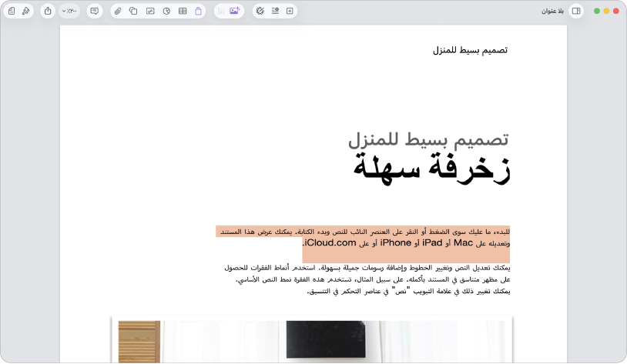Click the purple image with sparkle icon
The height and width of the screenshot is (364, 627).
pyautogui.click(x=235, y=11)
